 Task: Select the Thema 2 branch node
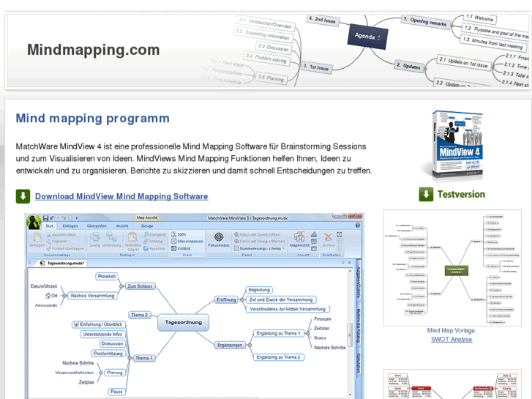140,315
